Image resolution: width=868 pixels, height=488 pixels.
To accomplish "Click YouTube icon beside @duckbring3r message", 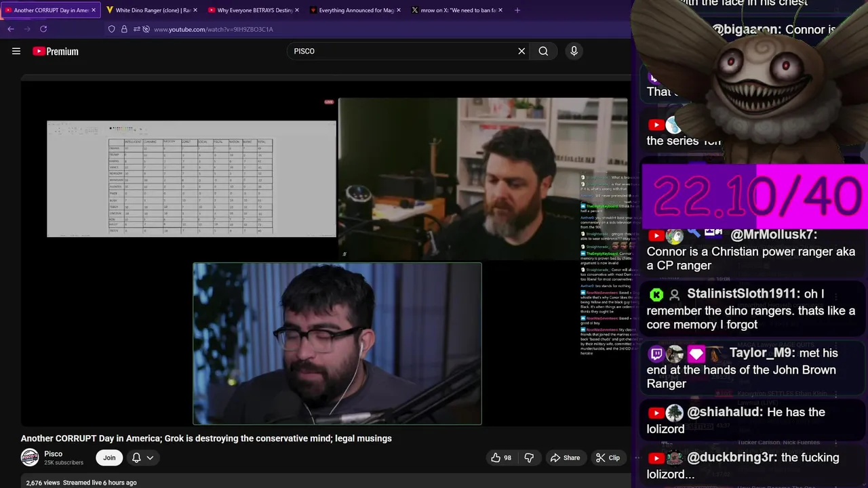I will 656,458.
